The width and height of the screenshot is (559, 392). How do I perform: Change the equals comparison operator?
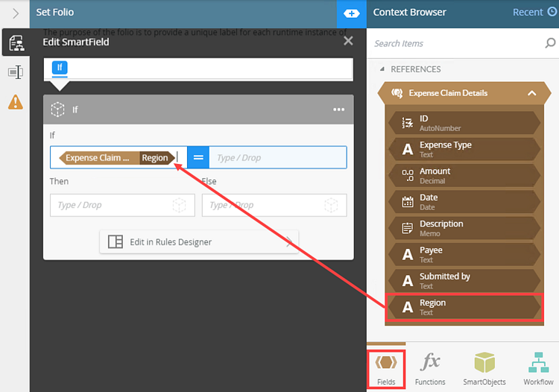click(x=198, y=157)
